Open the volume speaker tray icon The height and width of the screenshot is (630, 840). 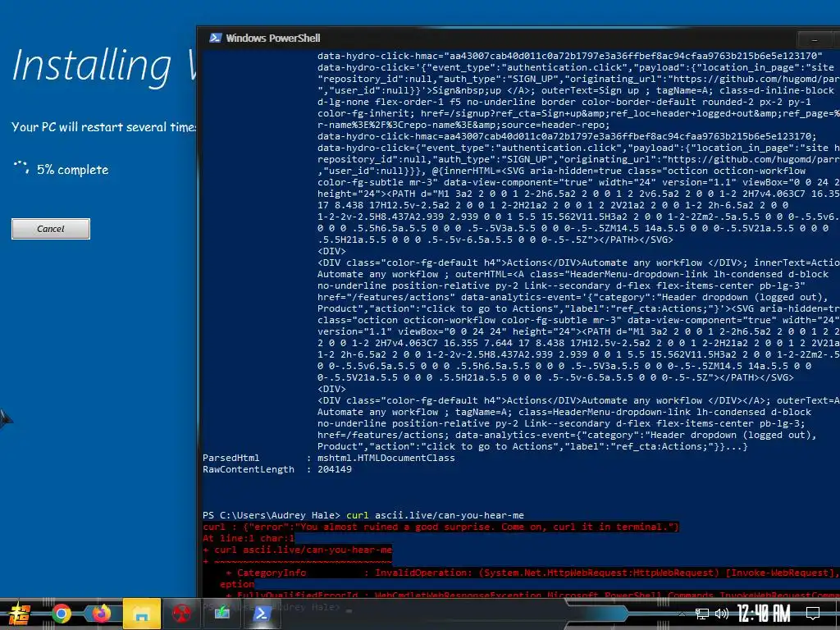click(722, 614)
